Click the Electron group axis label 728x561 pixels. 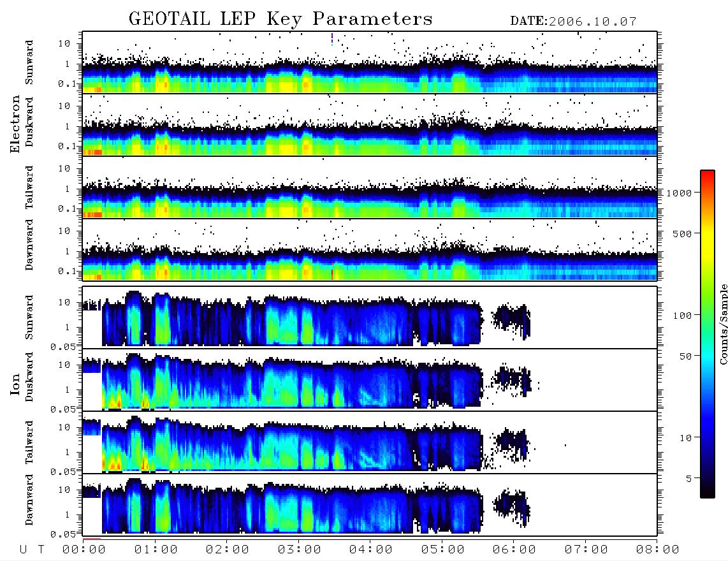15,124
